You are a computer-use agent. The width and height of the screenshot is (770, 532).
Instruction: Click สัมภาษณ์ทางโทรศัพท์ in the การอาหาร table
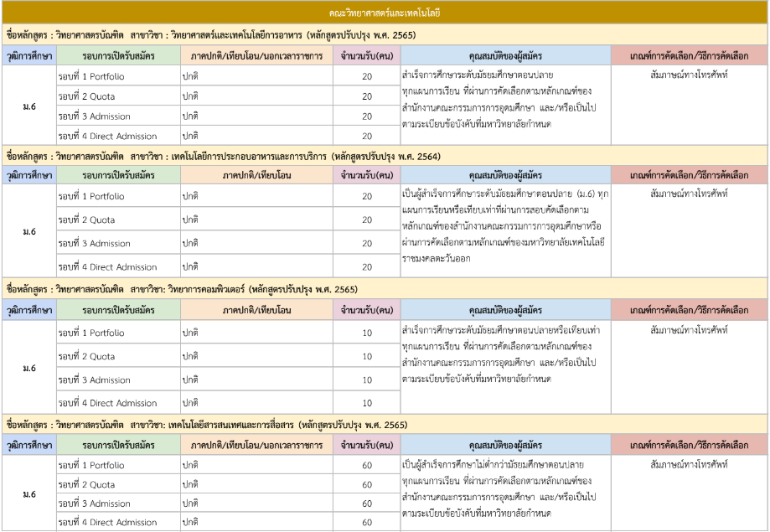point(689,76)
